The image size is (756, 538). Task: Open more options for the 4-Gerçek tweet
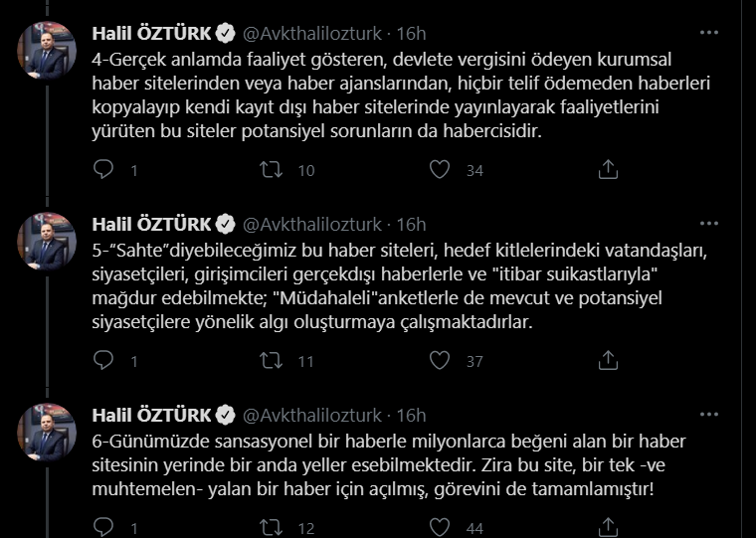[709, 32]
